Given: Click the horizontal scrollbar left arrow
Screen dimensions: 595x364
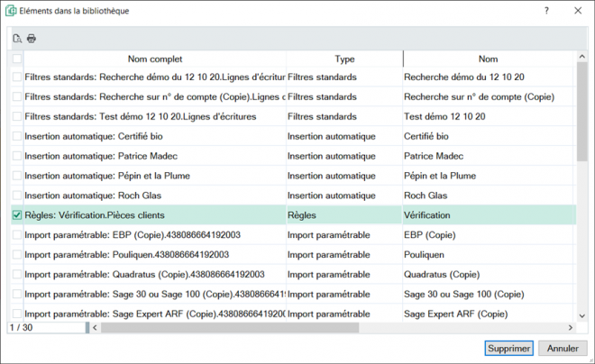Looking at the screenshot, I should [x=95, y=327].
